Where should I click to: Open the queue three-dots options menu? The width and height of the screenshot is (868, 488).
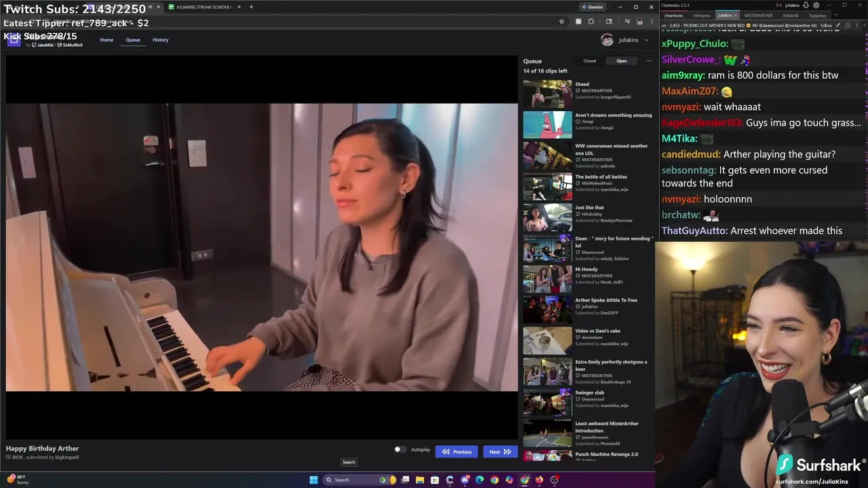[x=649, y=61]
